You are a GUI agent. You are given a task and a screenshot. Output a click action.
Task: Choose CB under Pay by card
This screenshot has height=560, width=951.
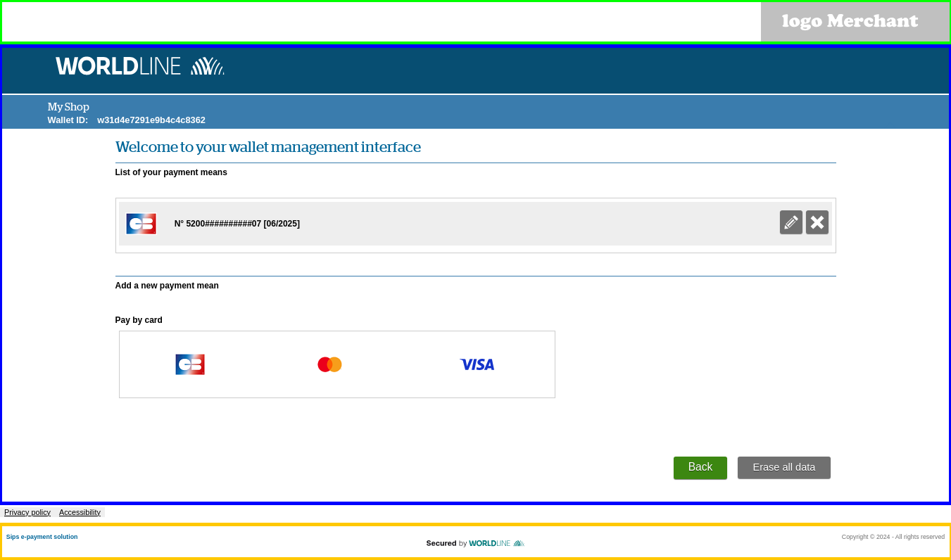[x=190, y=364]
